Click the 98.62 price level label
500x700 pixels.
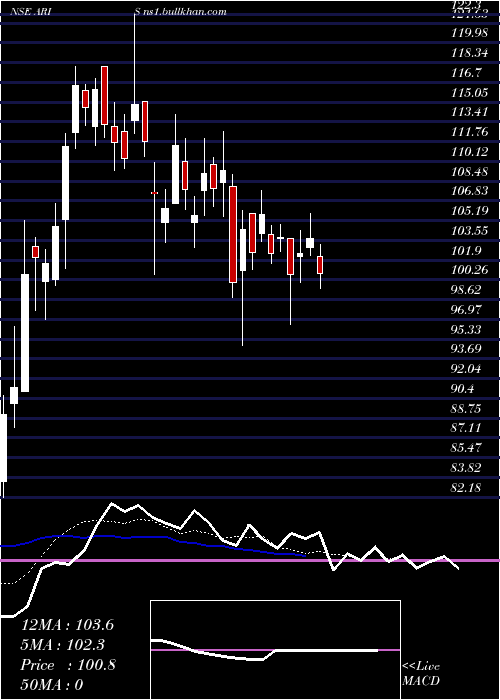[x=467, y=290]
